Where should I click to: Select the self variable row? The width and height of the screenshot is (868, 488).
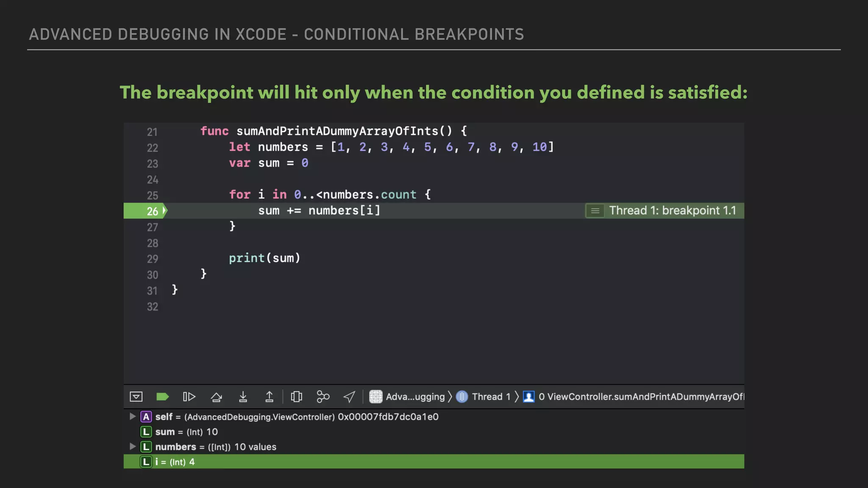point(434,417)
